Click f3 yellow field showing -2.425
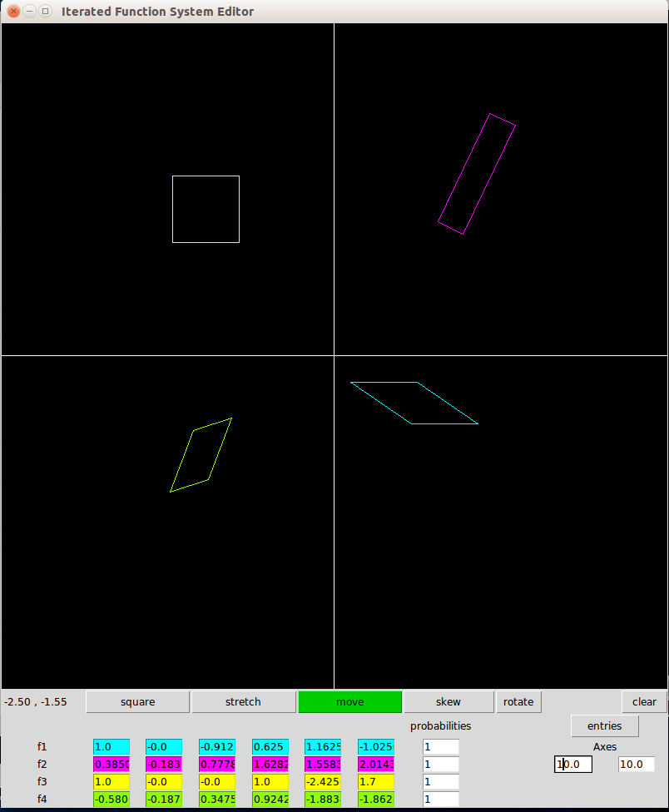The image size is (669, 812). pos(323,782)
